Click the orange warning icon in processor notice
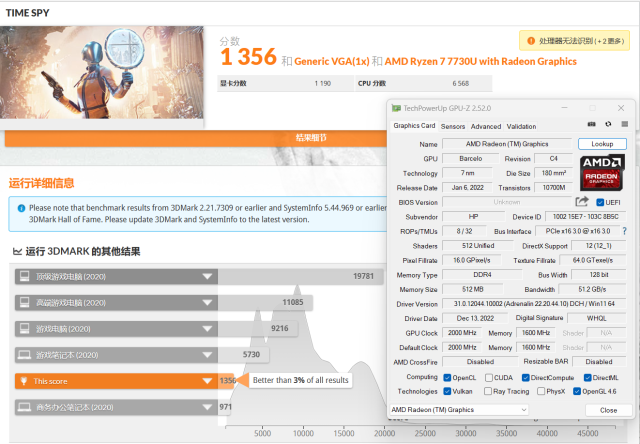 [x=531, y=41]
